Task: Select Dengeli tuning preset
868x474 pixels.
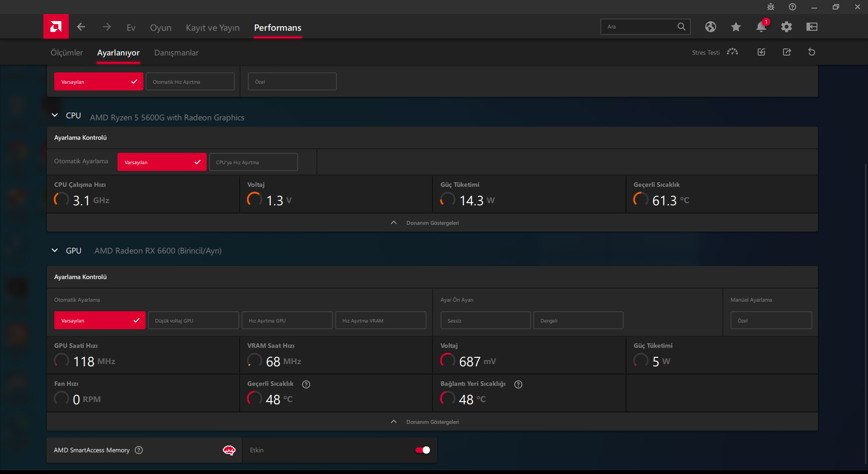Action: 578,320
